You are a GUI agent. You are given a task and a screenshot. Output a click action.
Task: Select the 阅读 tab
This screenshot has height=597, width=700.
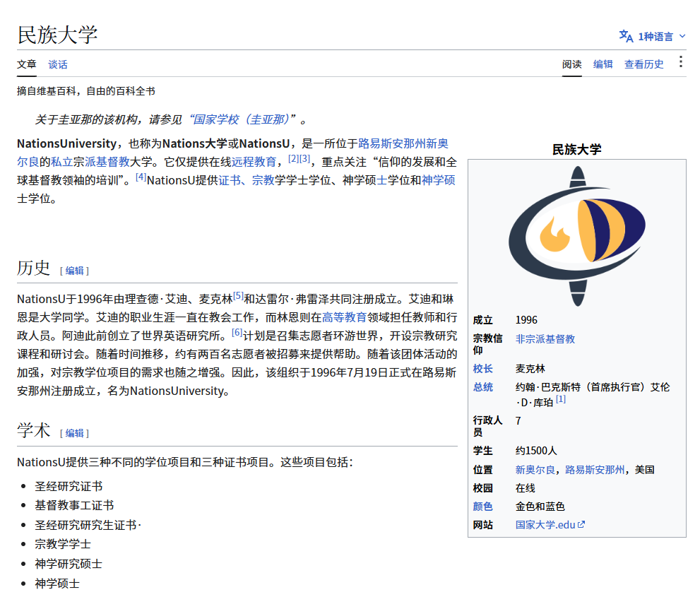coord(572,64)
